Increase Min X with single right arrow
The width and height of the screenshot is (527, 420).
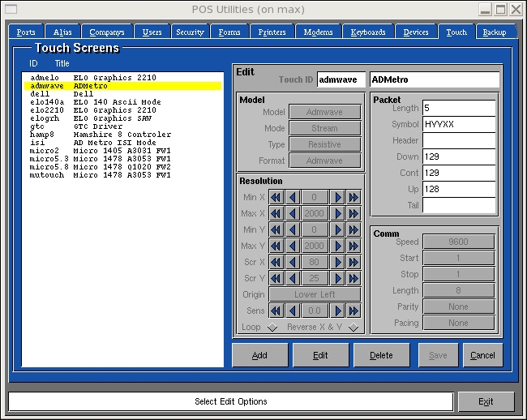coord(338,197)
